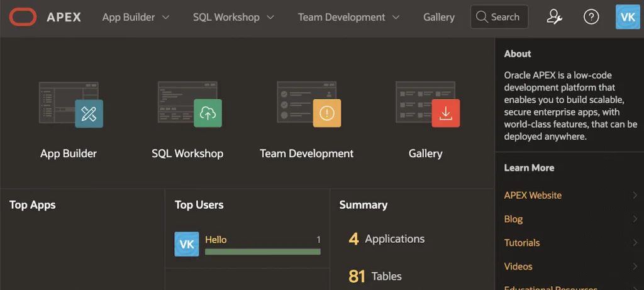Click the VK avatar under Top Users
The height and width of the screenshot is (290, 644).
coord(187,244)
